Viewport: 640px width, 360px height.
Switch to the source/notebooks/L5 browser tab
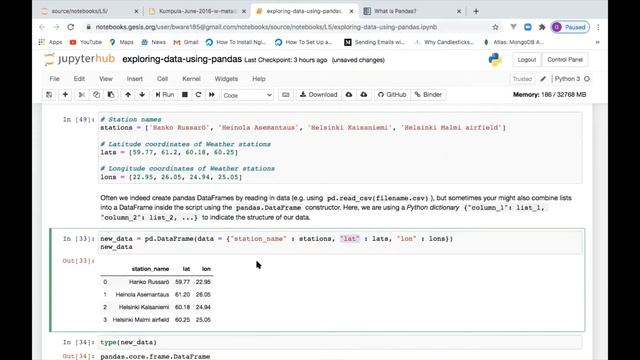click(x=88, y=11)
